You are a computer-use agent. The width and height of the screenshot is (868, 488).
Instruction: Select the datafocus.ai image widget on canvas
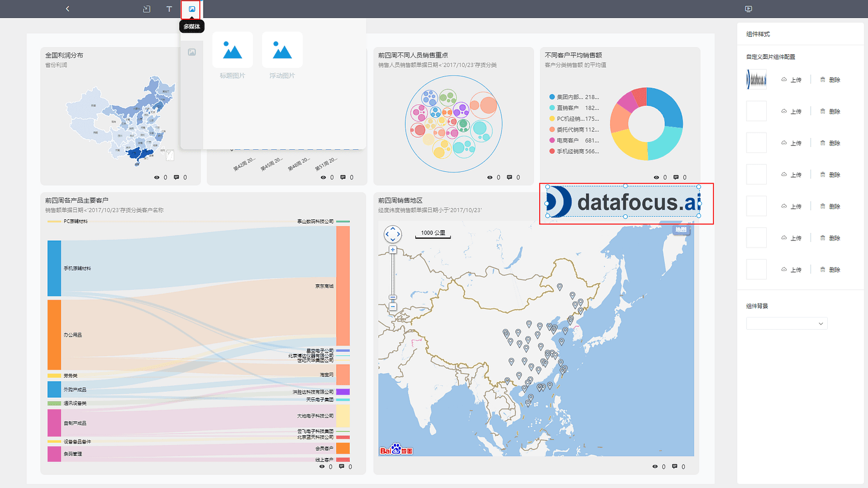tap(624, 202)
